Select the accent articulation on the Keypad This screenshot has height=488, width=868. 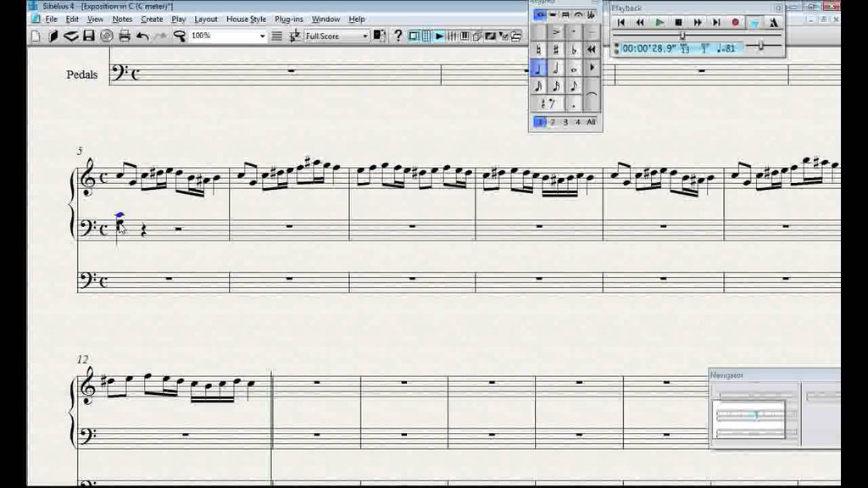point(556,32)
